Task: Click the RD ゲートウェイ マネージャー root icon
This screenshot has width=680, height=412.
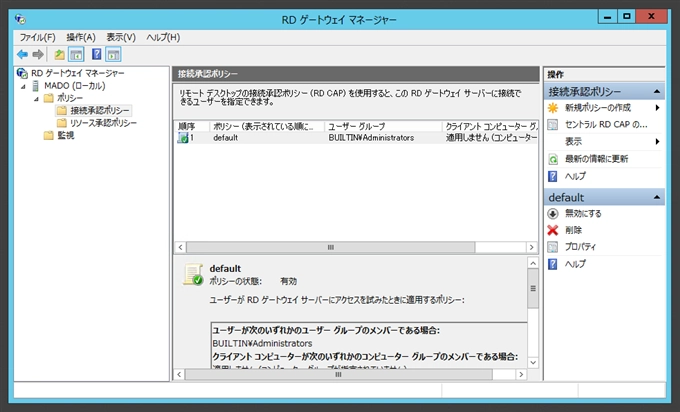Action: point(22,73)
